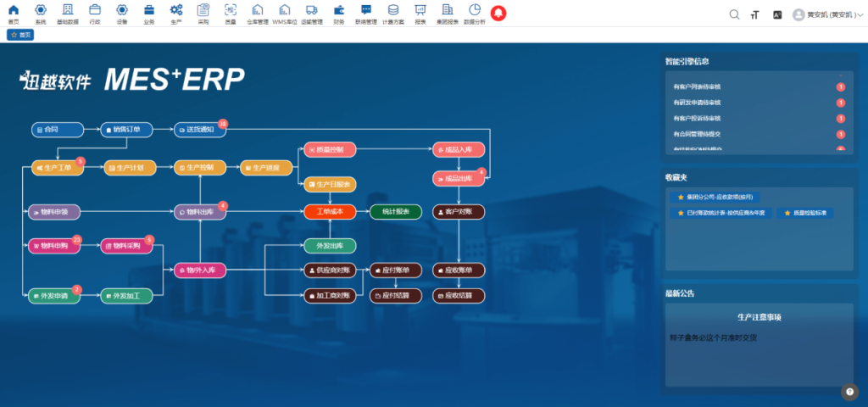Click the 生产 (Production) gears icon

176,12
